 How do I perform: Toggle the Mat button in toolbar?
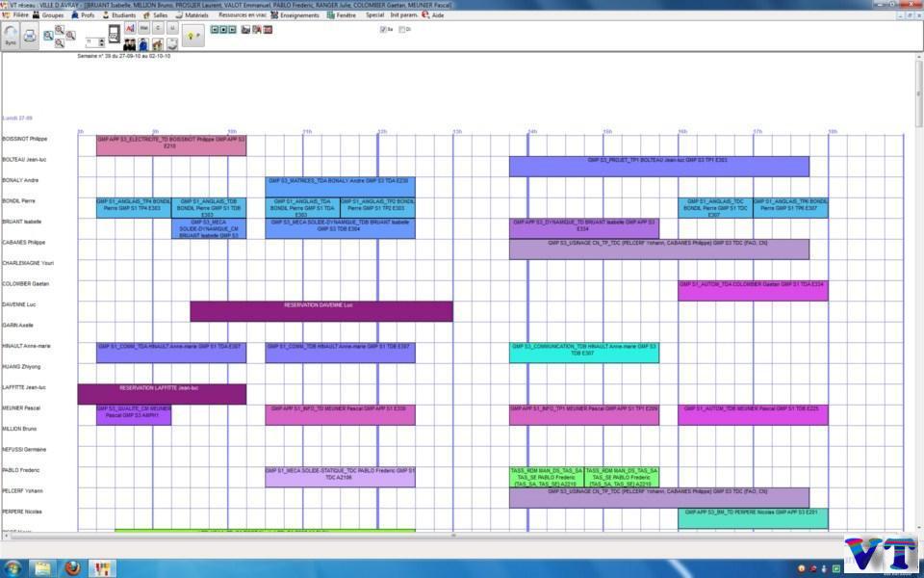143,29
